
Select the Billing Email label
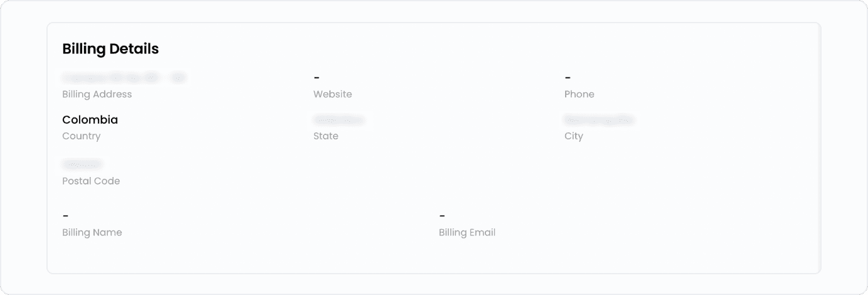coord(467,232)
